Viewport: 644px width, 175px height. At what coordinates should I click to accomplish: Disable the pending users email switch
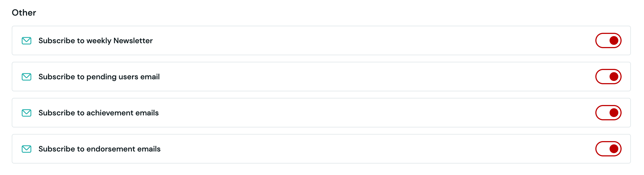coord(608,77)
